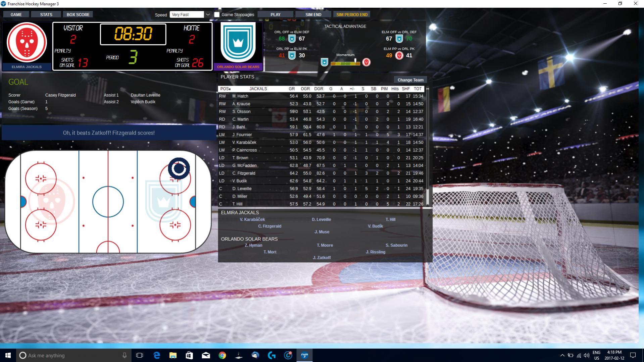Click the puck marker on the rink

179,168
